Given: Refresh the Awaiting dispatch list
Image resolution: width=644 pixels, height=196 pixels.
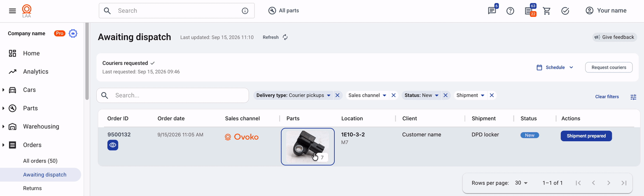Looking at the screenshot, I should (275, 37).
